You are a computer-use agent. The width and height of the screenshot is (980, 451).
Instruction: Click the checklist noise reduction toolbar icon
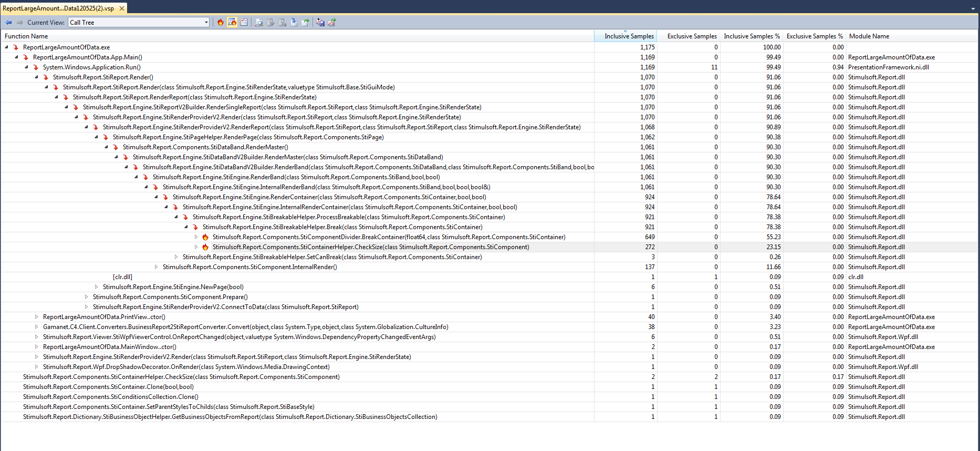click(244, 22)
